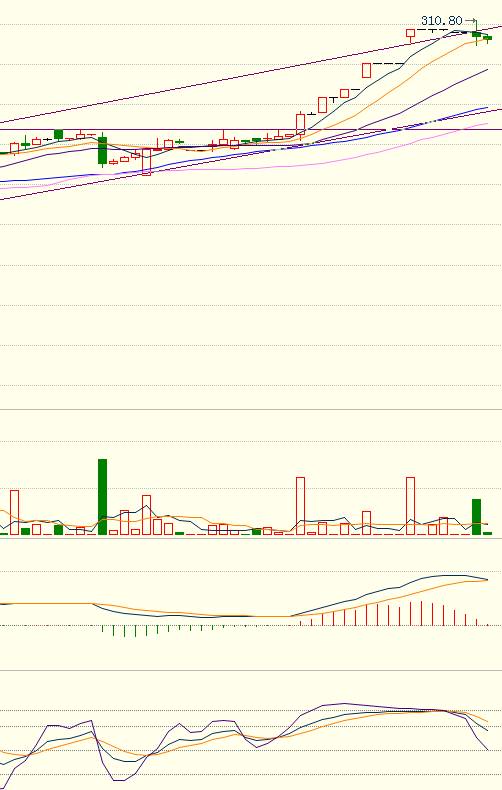Select the green volume bar near the right end

[476, 516]
